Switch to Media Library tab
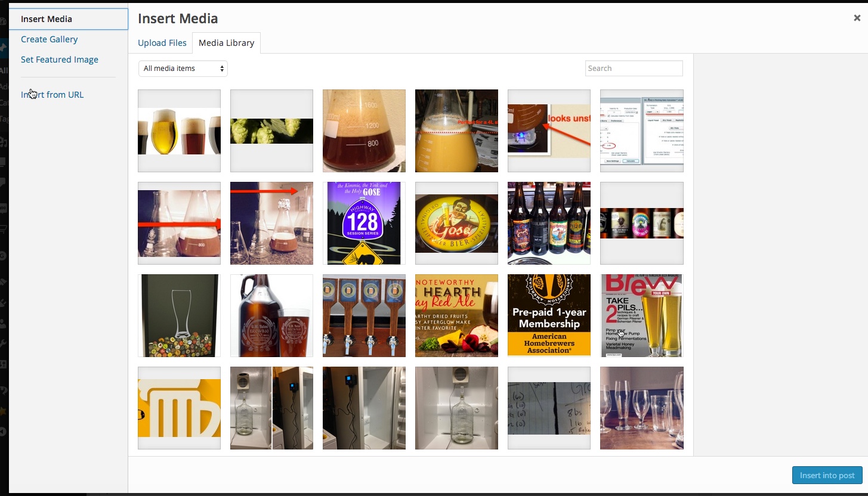Image resolution: width=868 pixels, height=496 pixels. click(226, 43)
